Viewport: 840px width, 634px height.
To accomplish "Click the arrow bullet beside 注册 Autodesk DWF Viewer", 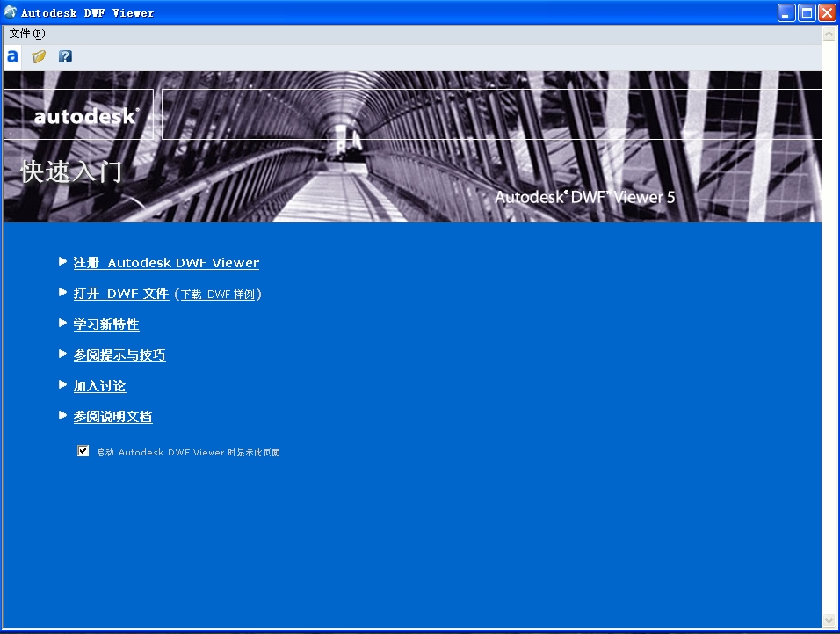I will 62,261.
